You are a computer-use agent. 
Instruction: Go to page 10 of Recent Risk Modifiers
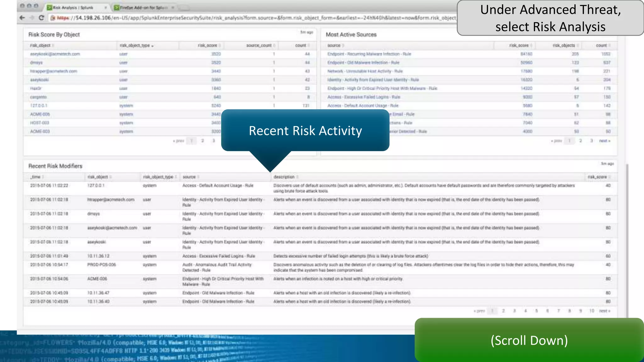tap(591, 311)
